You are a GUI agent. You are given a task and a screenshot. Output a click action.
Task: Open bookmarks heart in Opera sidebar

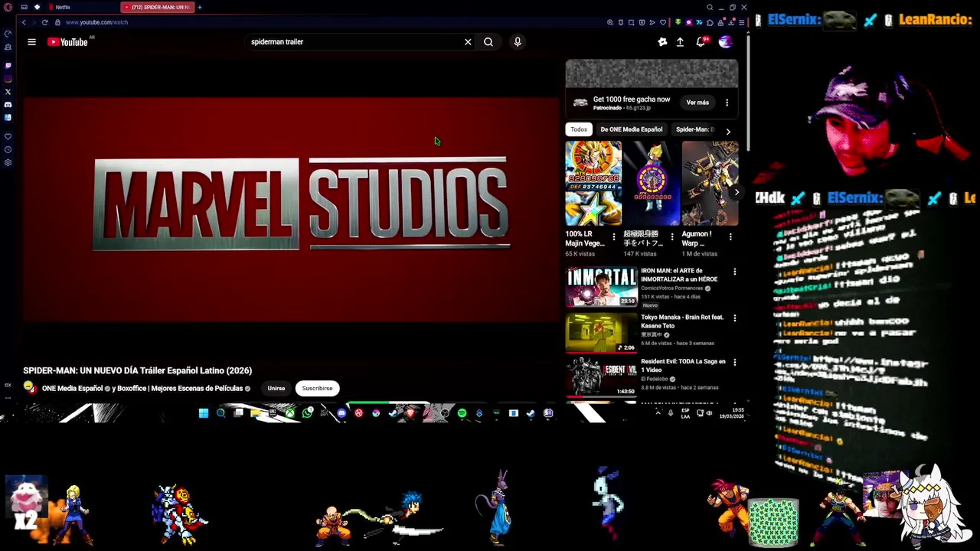(8, 137)
